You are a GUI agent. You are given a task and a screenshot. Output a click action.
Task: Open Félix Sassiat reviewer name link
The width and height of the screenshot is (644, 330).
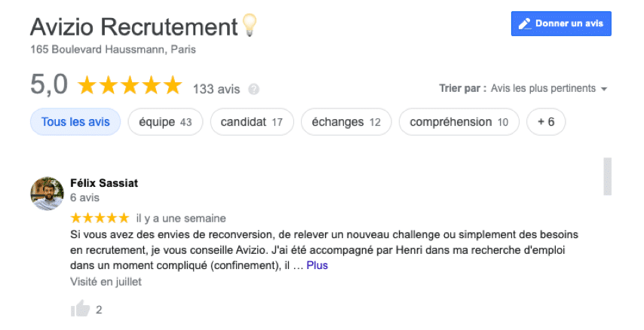tap(104, 183)
